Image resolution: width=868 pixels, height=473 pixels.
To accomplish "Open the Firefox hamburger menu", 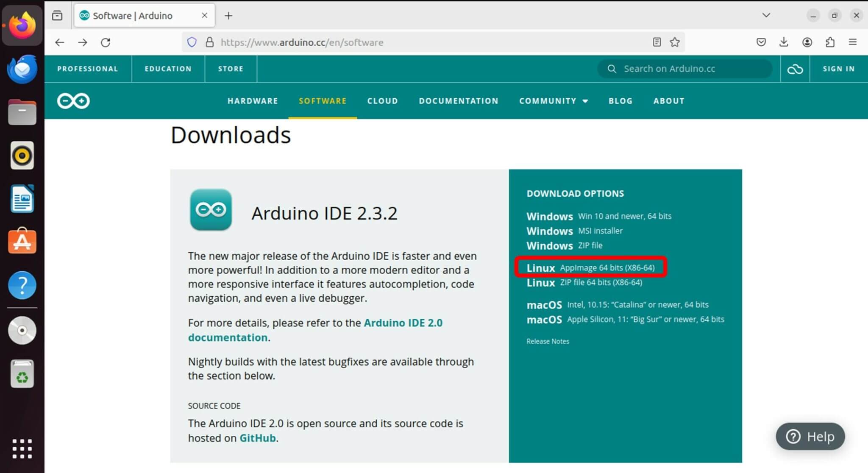I will 852,42.
